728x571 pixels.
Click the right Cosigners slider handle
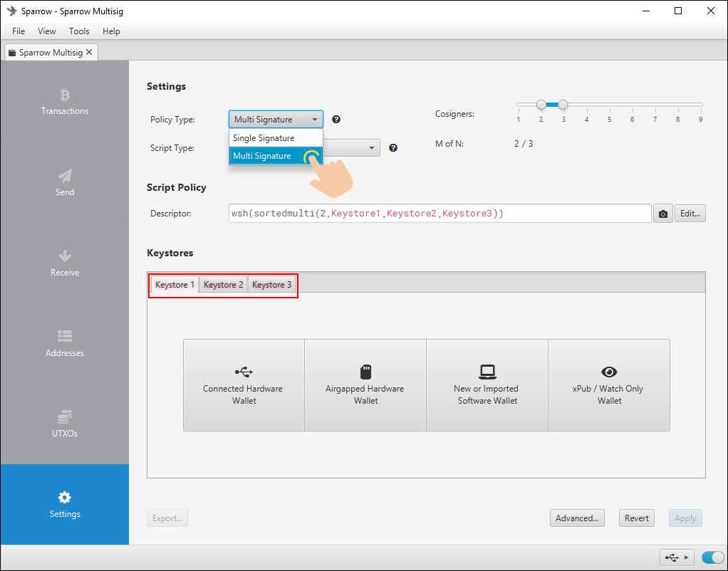[563, 105]
